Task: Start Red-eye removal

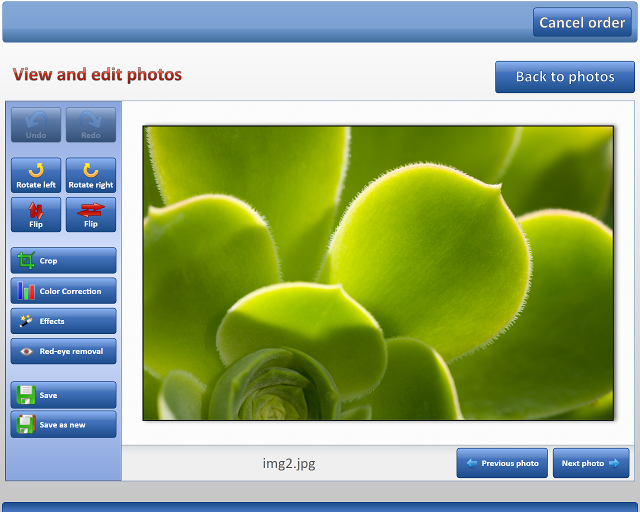Action: click(x=64, y=351)
